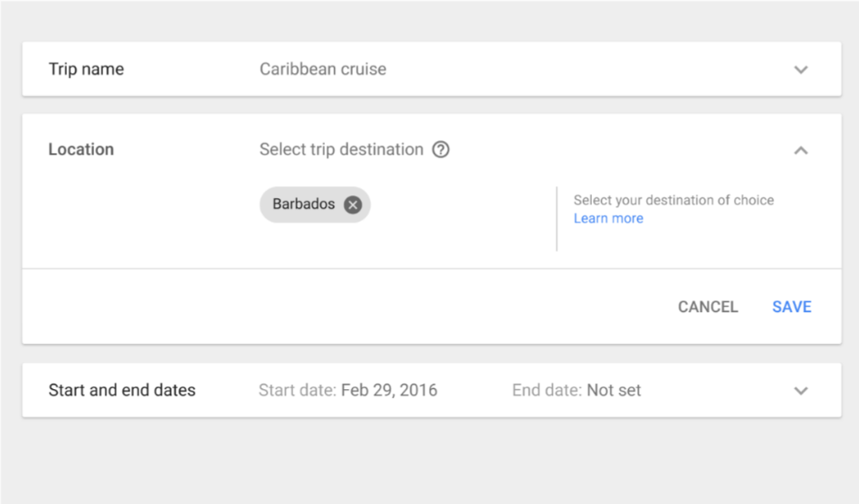Remove the Barbados chip with its X icon
859x504 pixels.
pos(353,204)
